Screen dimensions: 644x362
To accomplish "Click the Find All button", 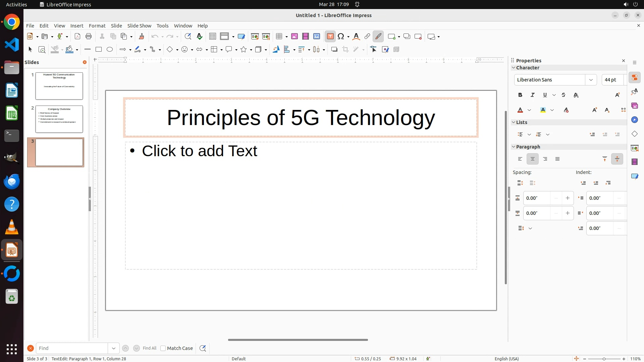I will tap(149, 348).
